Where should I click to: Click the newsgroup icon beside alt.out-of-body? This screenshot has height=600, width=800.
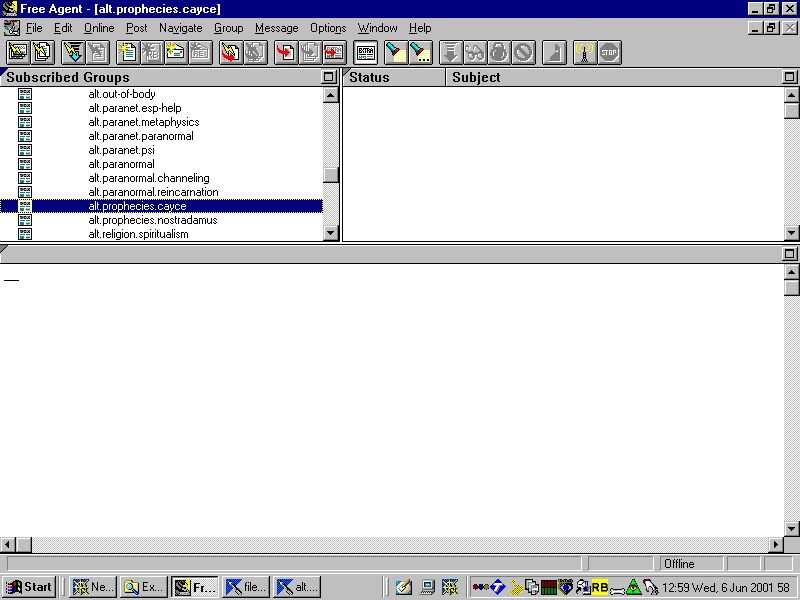point(25,94)
